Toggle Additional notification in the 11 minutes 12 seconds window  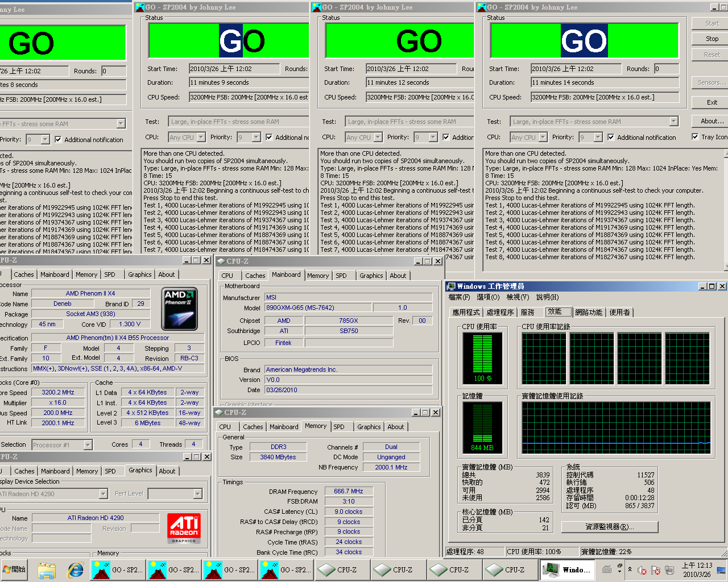click(446, 137)
